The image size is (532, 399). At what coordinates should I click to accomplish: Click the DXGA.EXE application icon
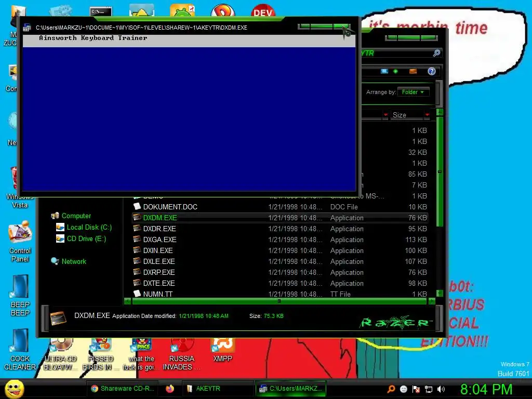click(137, 239)
